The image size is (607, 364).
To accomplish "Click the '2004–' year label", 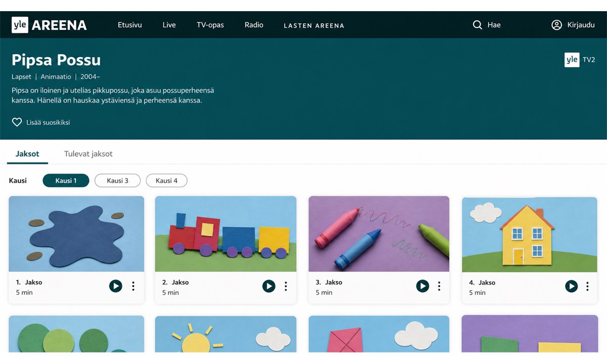I will pyautogui.click(x=90, y=77).
